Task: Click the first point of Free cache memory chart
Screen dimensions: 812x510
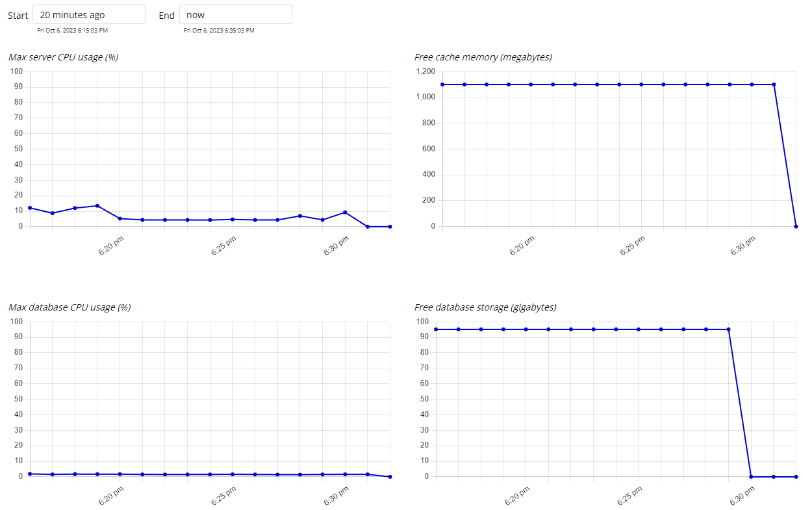Action: point(442,84)
